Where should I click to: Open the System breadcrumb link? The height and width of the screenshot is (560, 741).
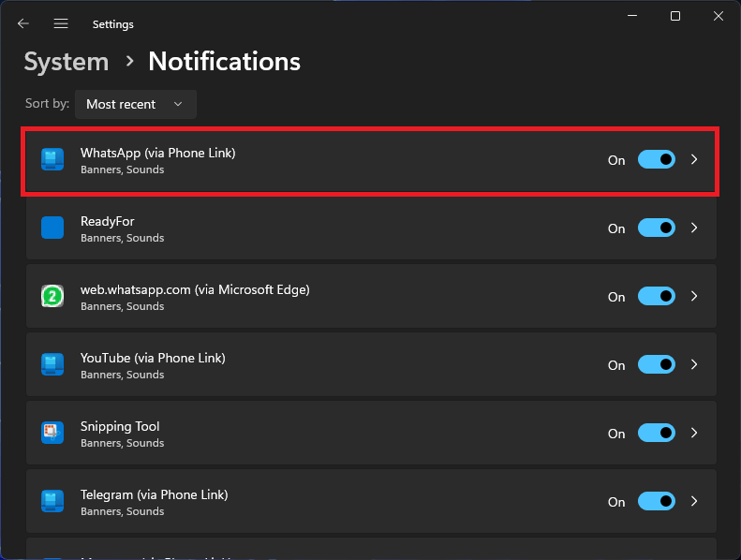pyautogui.click(x=67, y=62)
